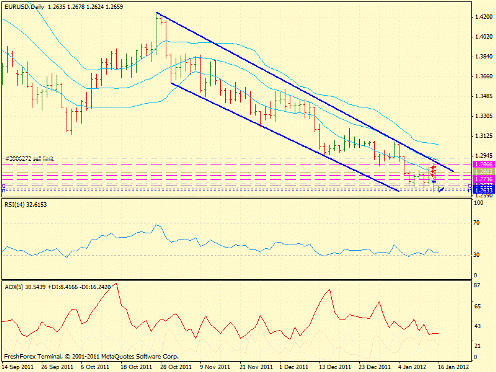
Task: Select the 1.2945 price axis label
Action: (484, 156)
